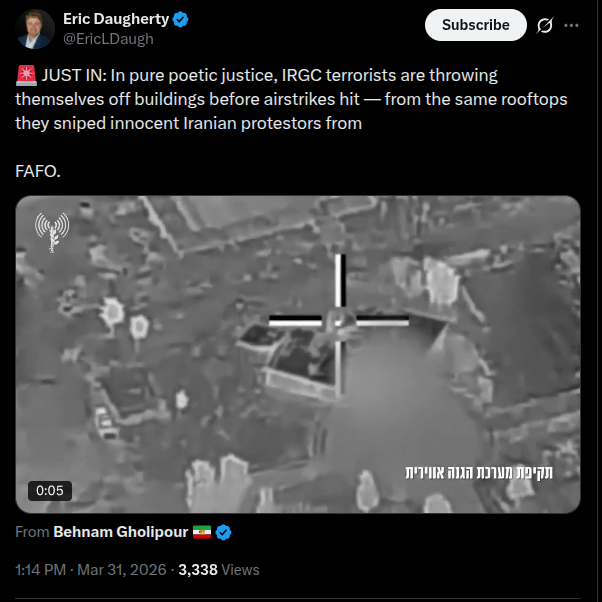This screenshot has width=602, height=602.
Task: Visit the @EricLDaugh handle
Action: 108,39
